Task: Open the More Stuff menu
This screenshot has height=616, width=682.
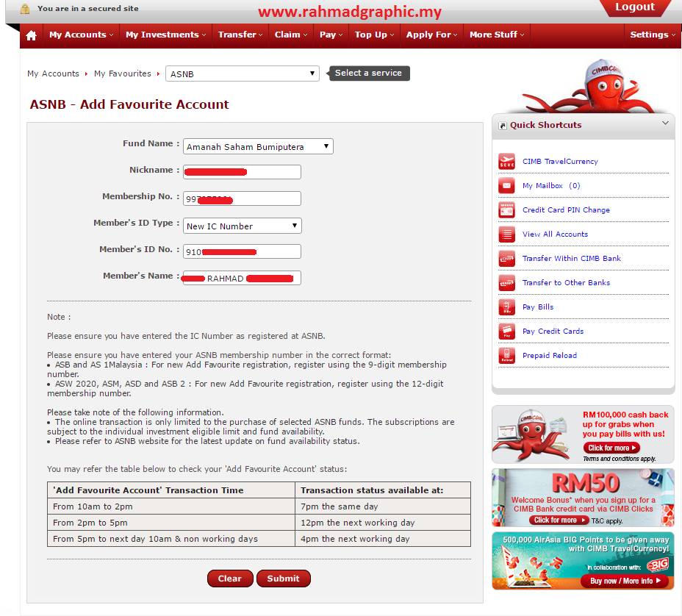Action: [497, 35]
